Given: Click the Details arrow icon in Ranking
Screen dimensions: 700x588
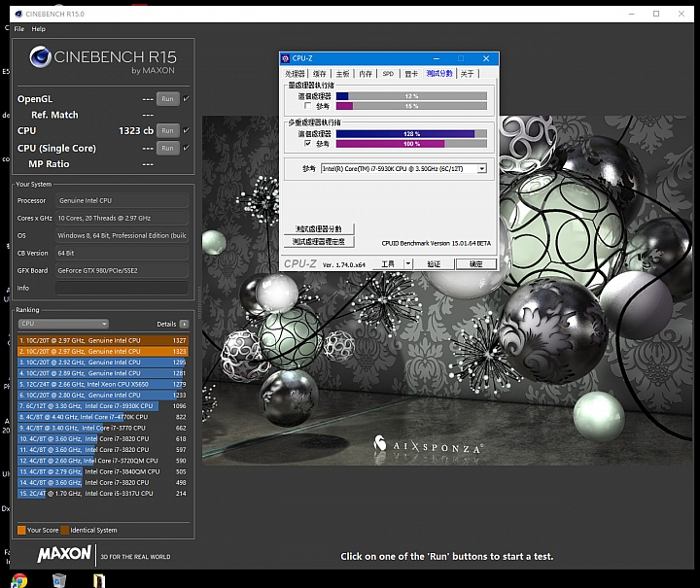Looking at the screenshot, I should pyautogui.click(x=184, y=324).
